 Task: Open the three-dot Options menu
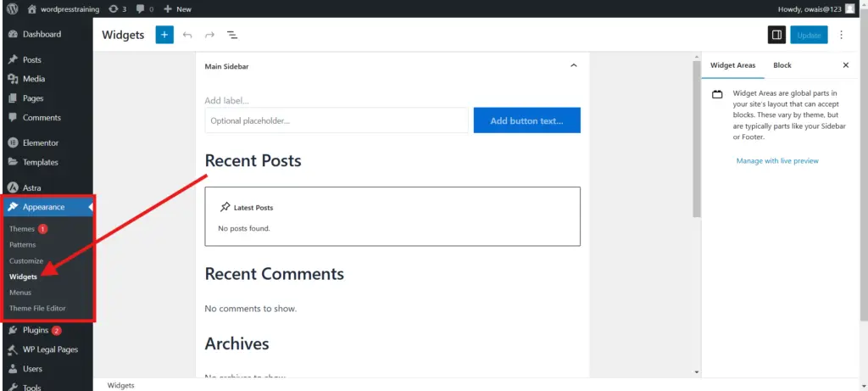pyautogui.click(x=842, y=35)
